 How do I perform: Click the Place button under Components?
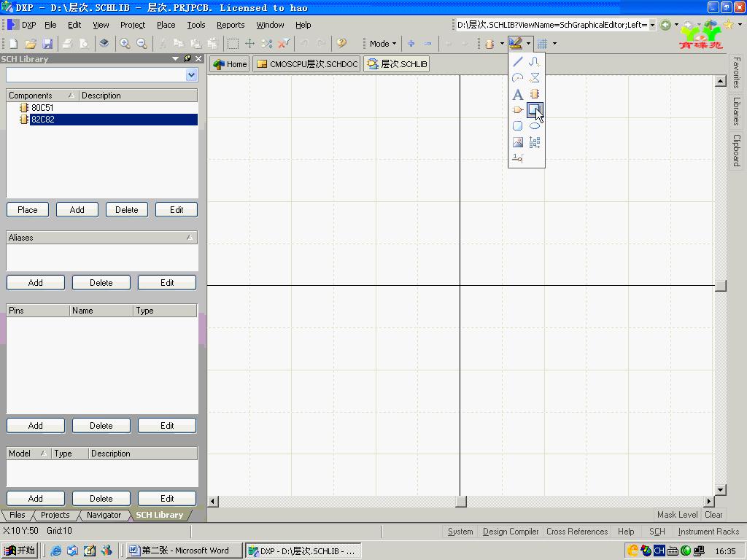click(x=28, y=210)
